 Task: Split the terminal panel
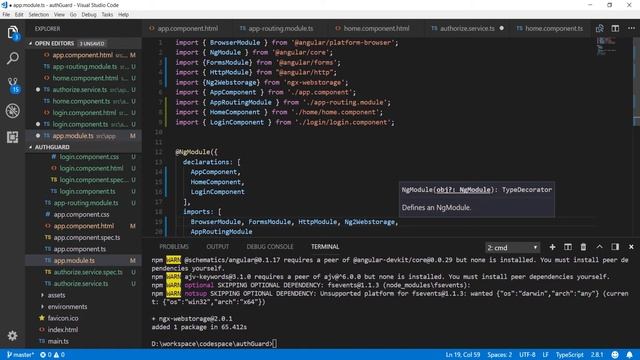568,247
